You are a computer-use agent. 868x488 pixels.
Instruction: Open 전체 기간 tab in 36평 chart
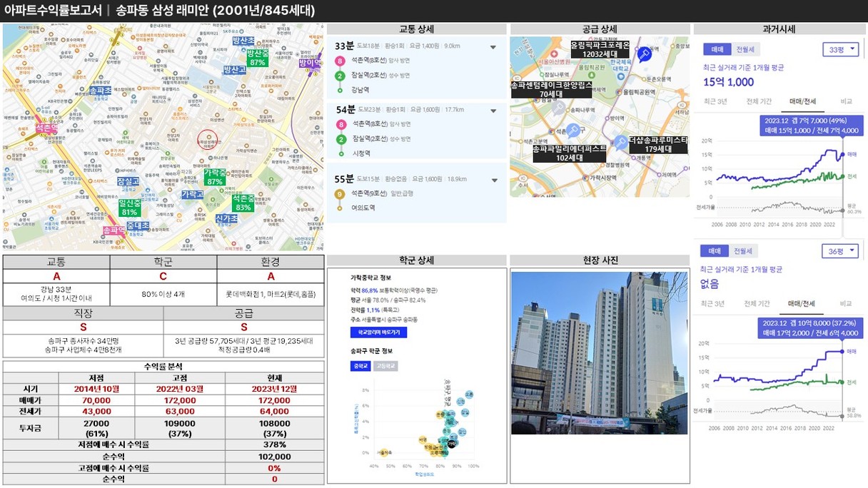[756, 303]
